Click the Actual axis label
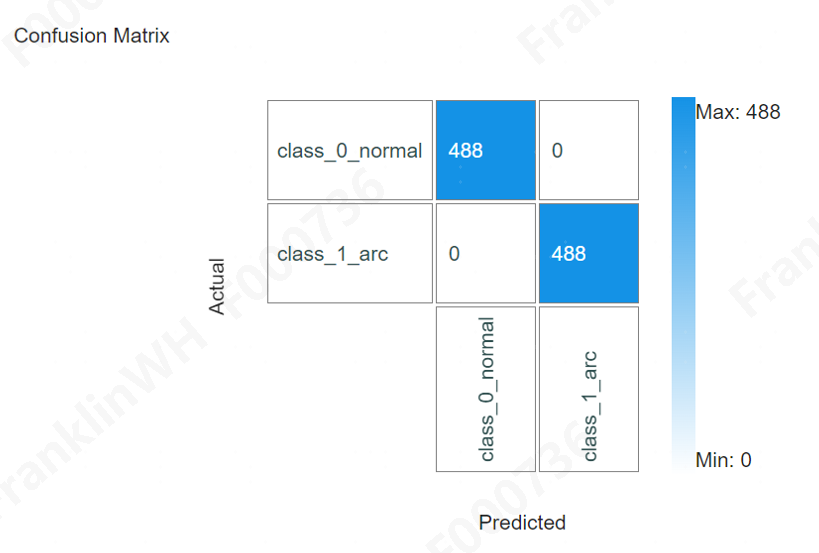Image resolution: width=819 pixels, height=553 pixels. pos(217,286)
